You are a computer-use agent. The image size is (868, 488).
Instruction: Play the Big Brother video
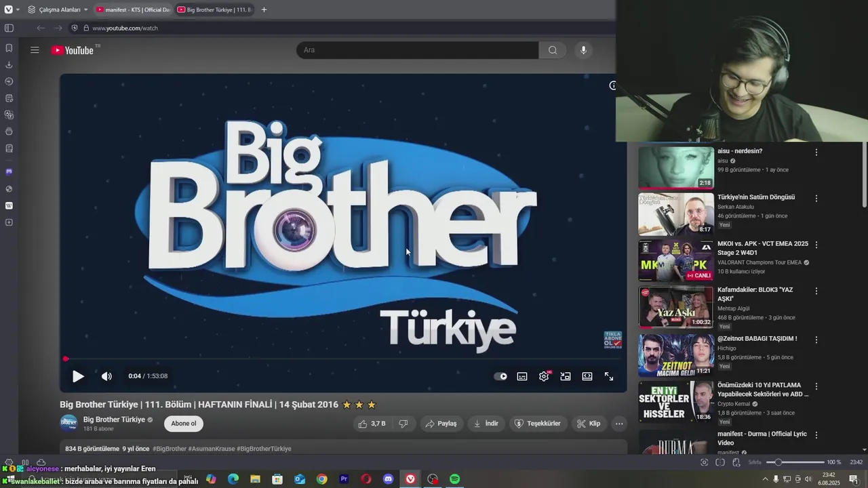pyautogui.click(x=78, y=376)
